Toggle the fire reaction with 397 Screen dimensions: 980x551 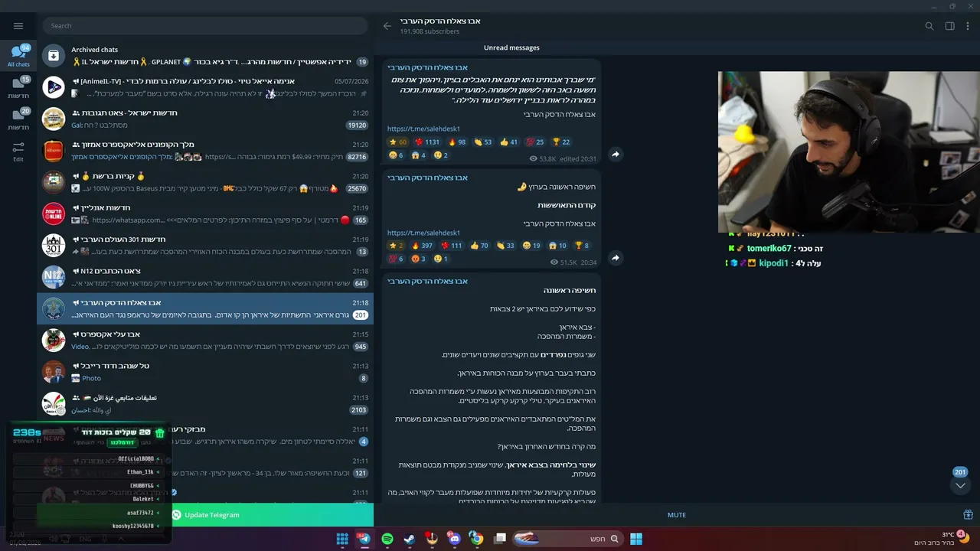point(422,246)
